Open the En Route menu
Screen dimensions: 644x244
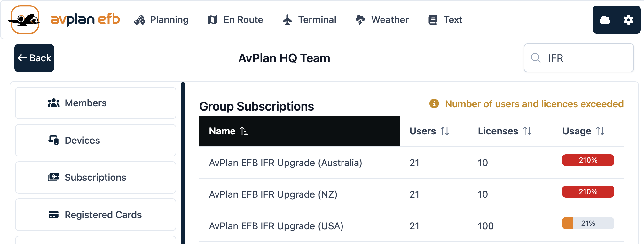pos(235,20)
